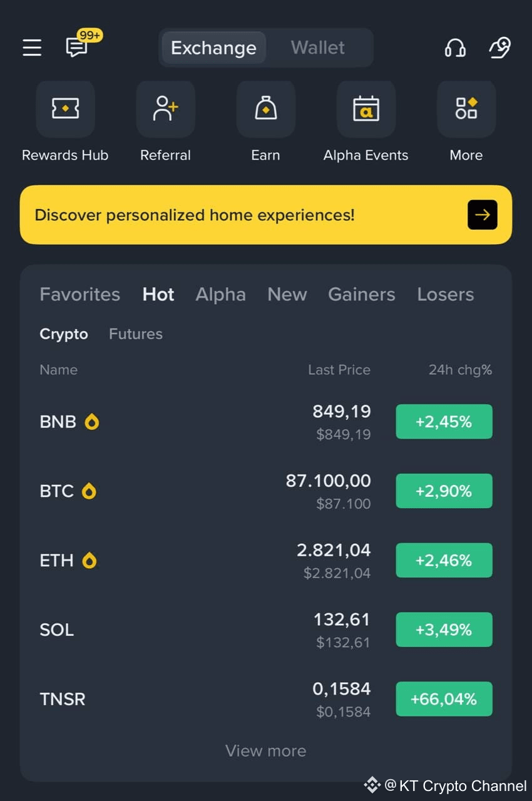Open the Gainers tab
The image size is (532, 801).
(362, 294)
